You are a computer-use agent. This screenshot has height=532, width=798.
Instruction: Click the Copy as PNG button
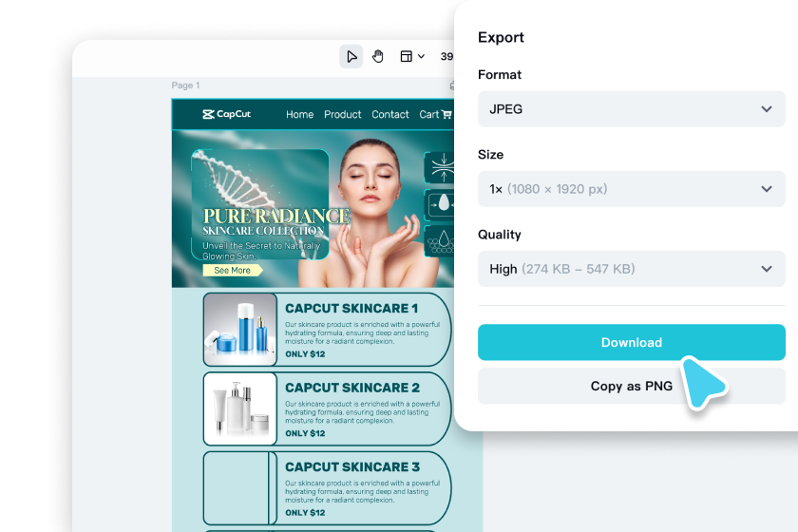pos(631,386)
